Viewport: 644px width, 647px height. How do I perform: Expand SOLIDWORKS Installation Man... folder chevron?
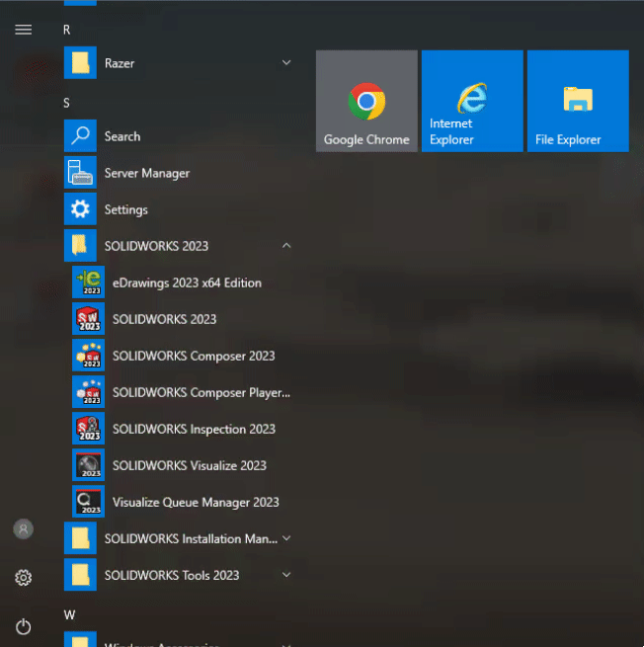(285, 538)
